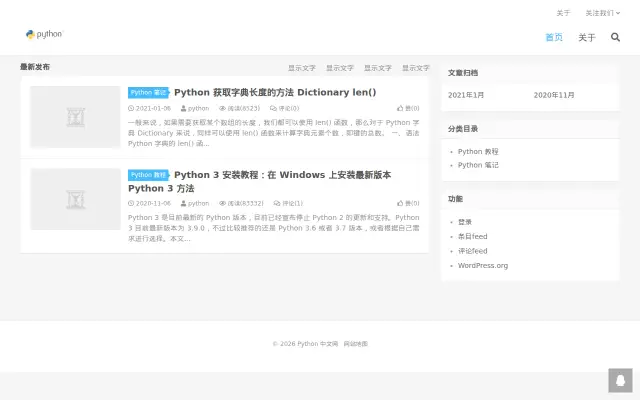Open comments 评论(1) on second post
This screenshot has width=640, height=400.
tap(288, 203)
